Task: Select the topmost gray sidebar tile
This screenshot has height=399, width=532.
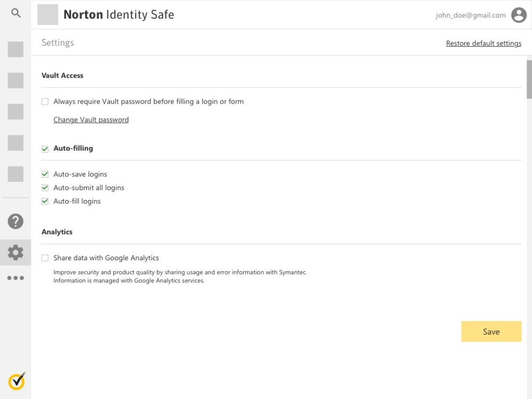Action: click(x=15, y=49)
